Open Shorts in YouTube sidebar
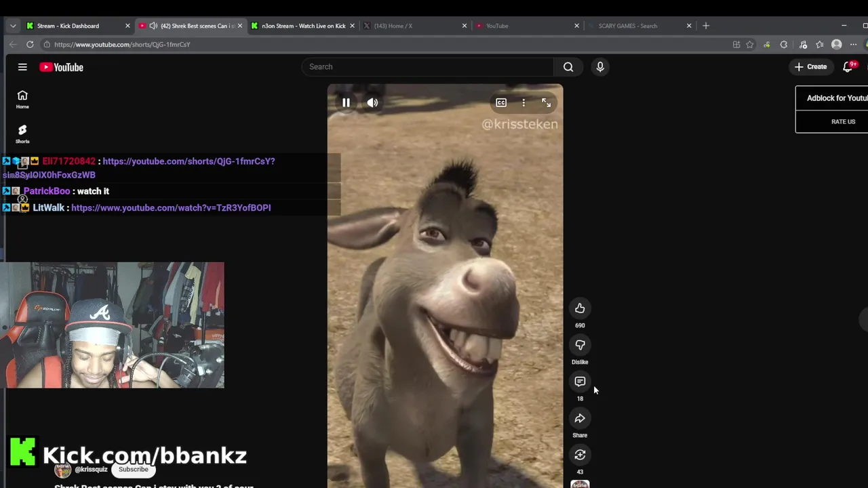Viewport: 868px width, 488px height. [x=22, y=134]
